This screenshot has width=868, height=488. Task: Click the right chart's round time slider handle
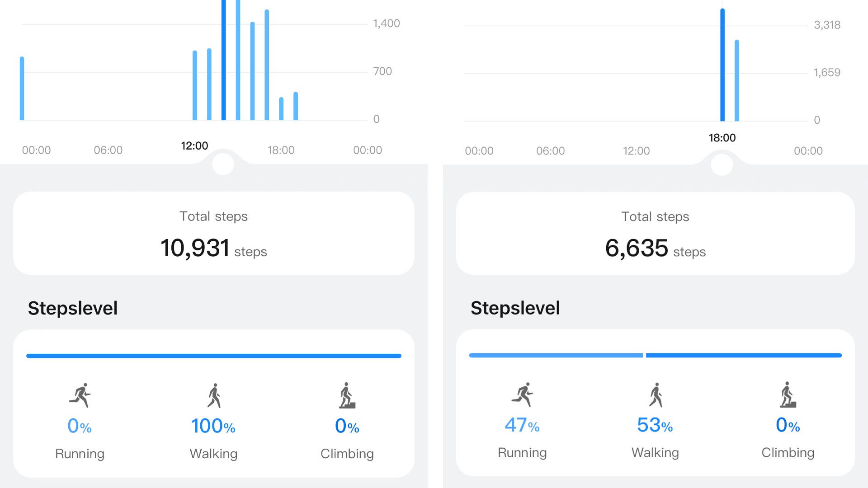[722, 164]
